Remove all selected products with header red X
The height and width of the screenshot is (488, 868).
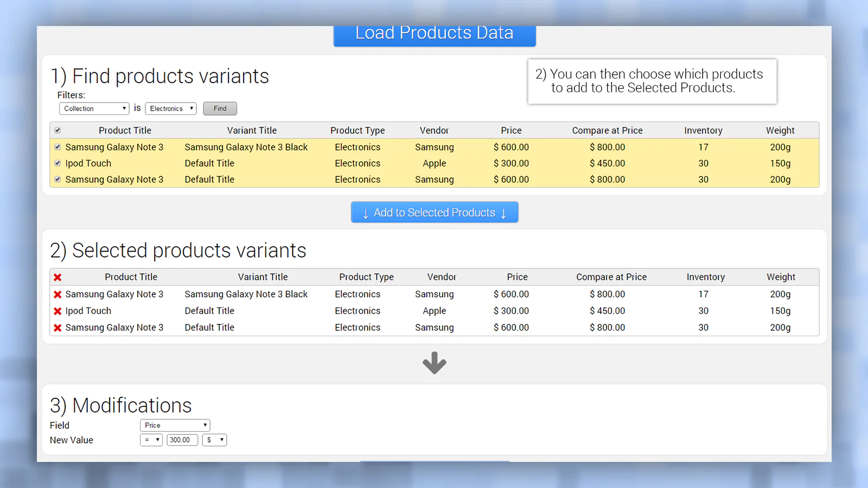click(58, 277)
